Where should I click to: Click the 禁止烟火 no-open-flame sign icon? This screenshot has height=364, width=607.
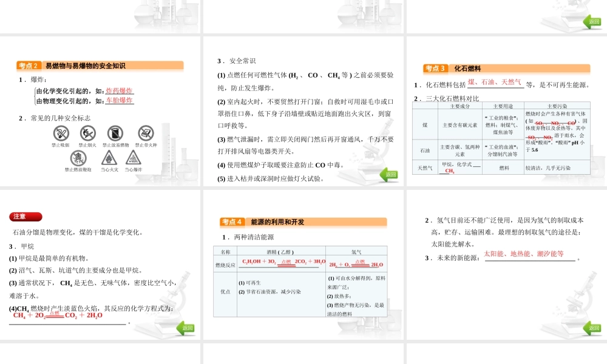point(87,133)
